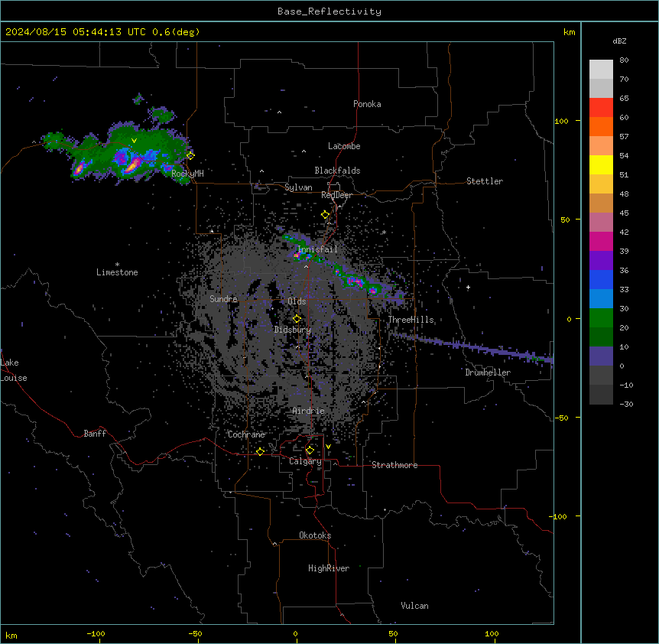
Task: Click the Ponoka city label
Action: (367, 104)
